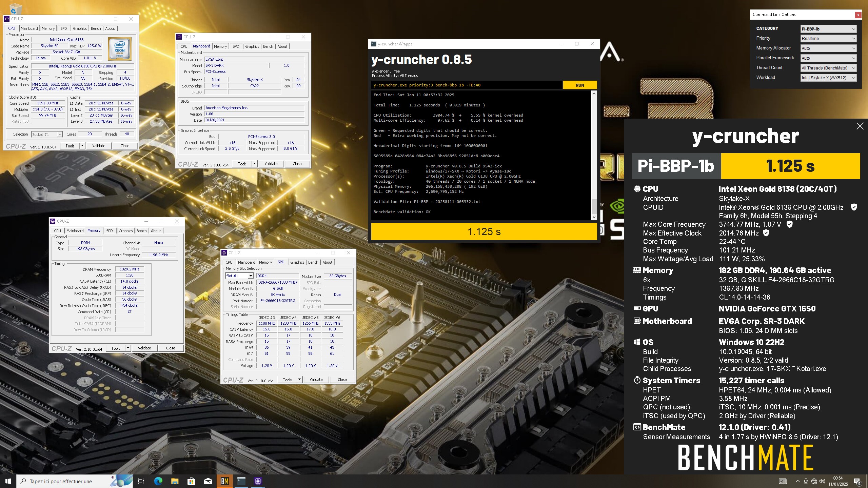The image size is (868, 488).
Task: Close the BenchMate result panel with X
Action: [x=860, y=126]
